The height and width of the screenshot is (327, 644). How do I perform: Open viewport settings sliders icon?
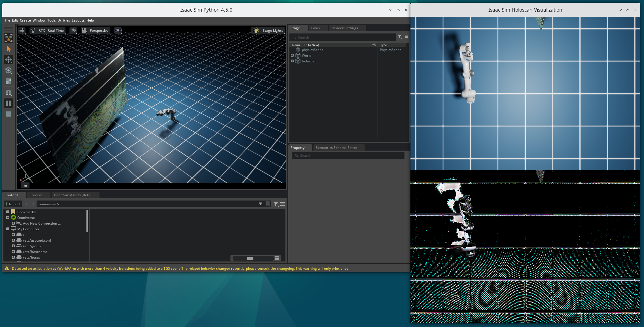coord(22,30)
